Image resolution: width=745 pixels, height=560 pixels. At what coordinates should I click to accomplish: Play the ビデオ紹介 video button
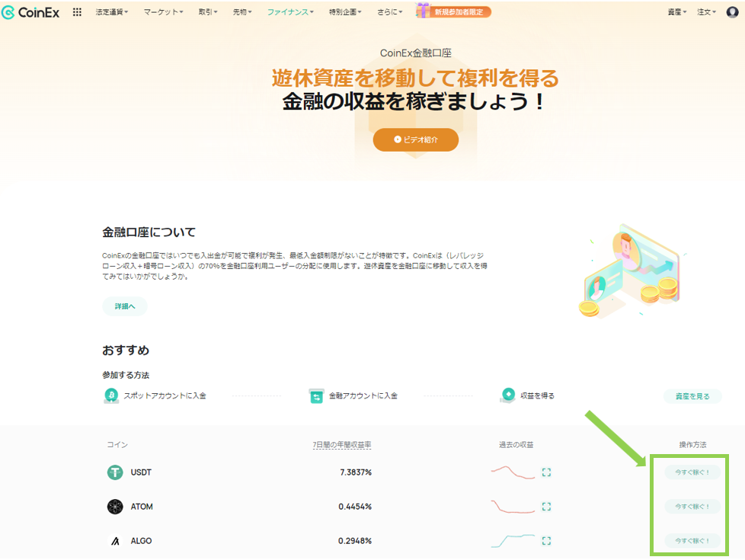point(416,139)
